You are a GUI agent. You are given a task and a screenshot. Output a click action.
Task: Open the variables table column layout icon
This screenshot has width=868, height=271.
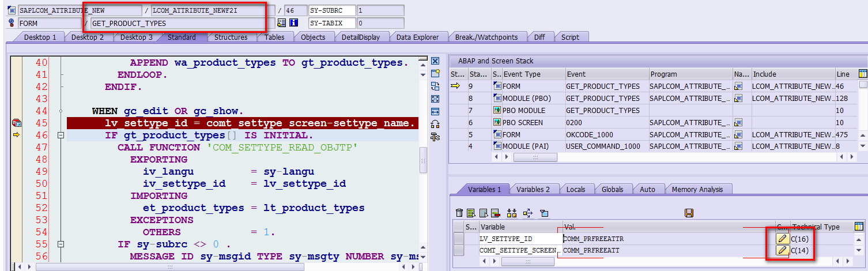pyautogui.click(x=859, y=227)
